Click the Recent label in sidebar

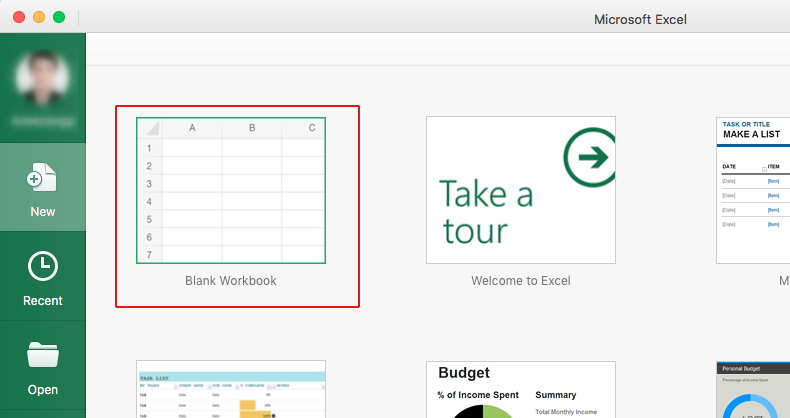[x=43, y=301]
